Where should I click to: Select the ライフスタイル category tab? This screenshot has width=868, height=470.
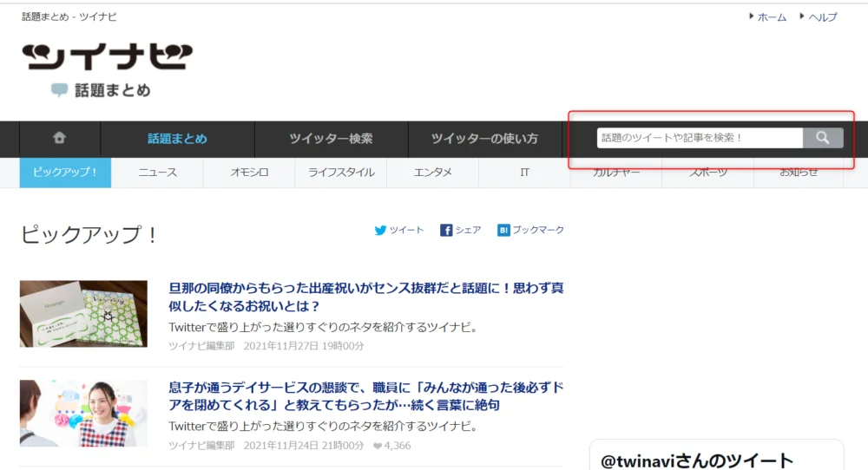tap(341, 173)
